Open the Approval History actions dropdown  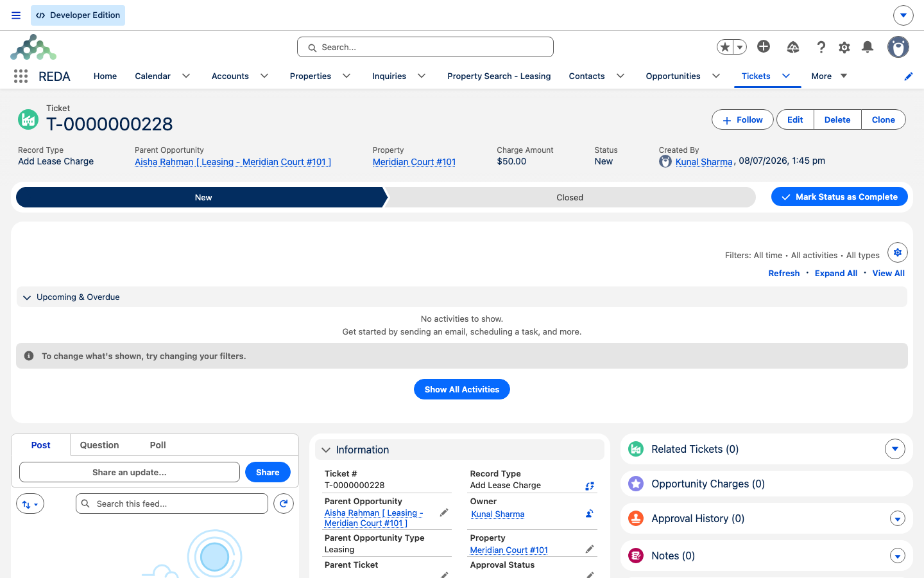click(898, 519)
